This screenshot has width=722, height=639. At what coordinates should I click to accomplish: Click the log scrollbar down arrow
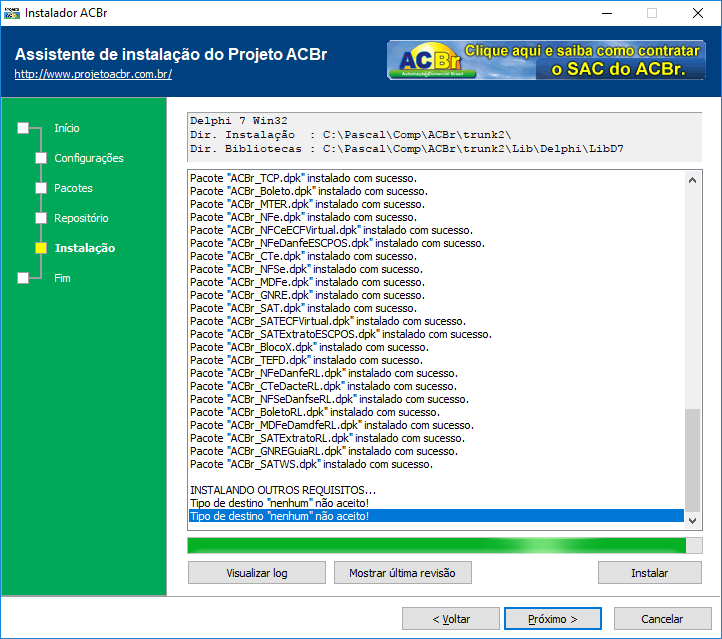(692, 520)
